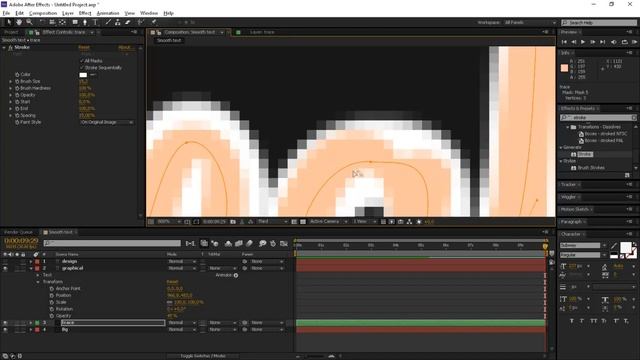Open the Stroke Color swatch
The width and height of the screenshot is (640, 360).
point(83,75)
